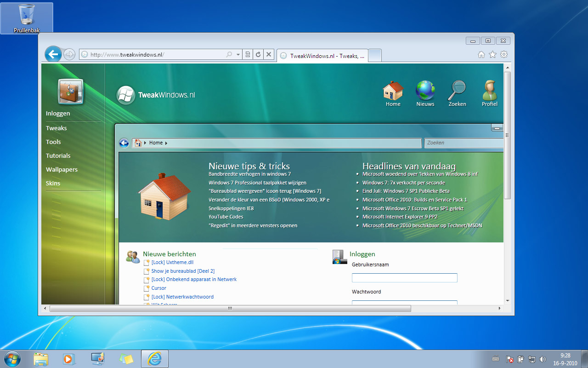This screenshot has height=368, width=588.
Task: Open 'Bandbreedte verhogen in windows 7' tip
Action: point(250,174)
